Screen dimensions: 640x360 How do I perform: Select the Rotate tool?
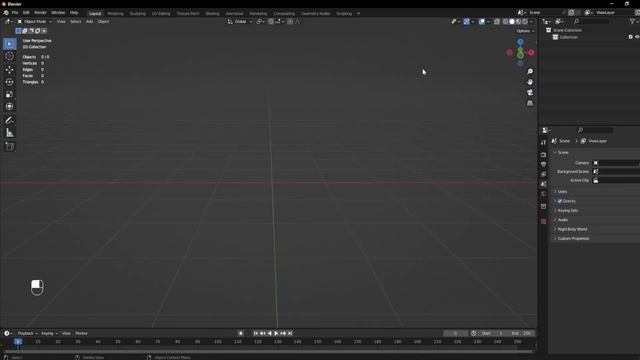tap(9, 82)
